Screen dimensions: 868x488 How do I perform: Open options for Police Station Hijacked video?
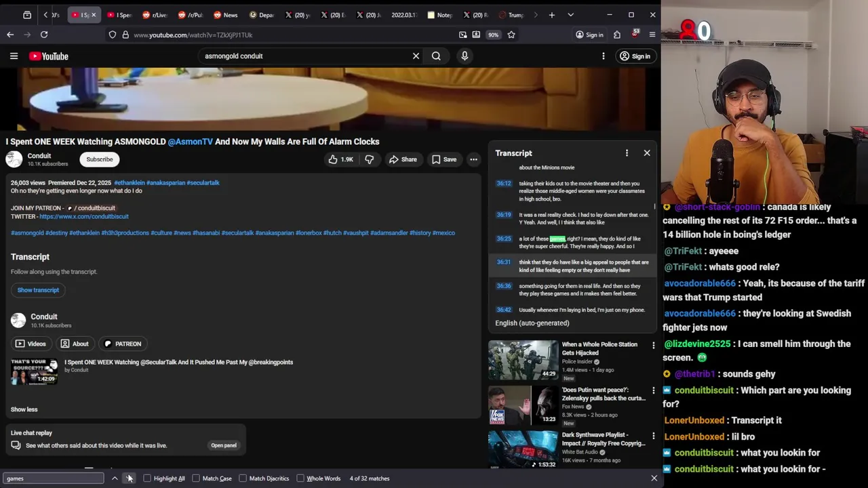click(x=653, y=346)
